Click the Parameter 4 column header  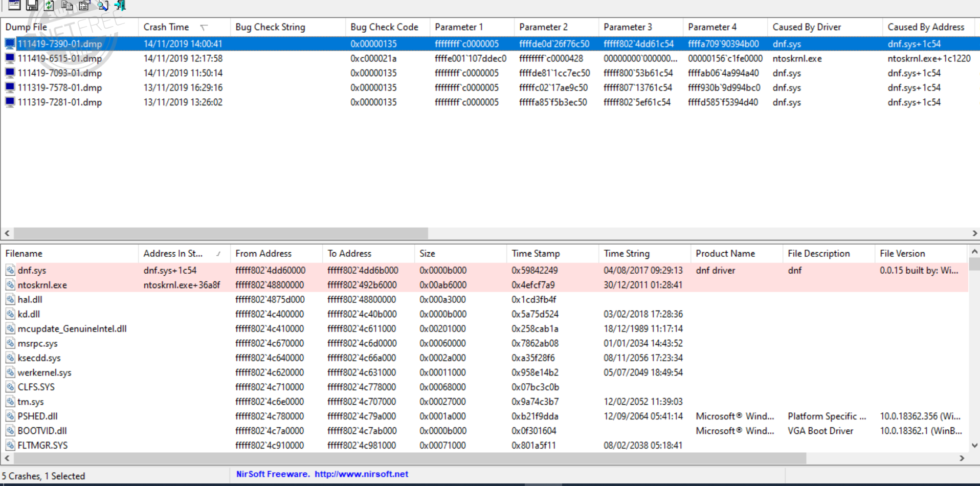[725, 27]
